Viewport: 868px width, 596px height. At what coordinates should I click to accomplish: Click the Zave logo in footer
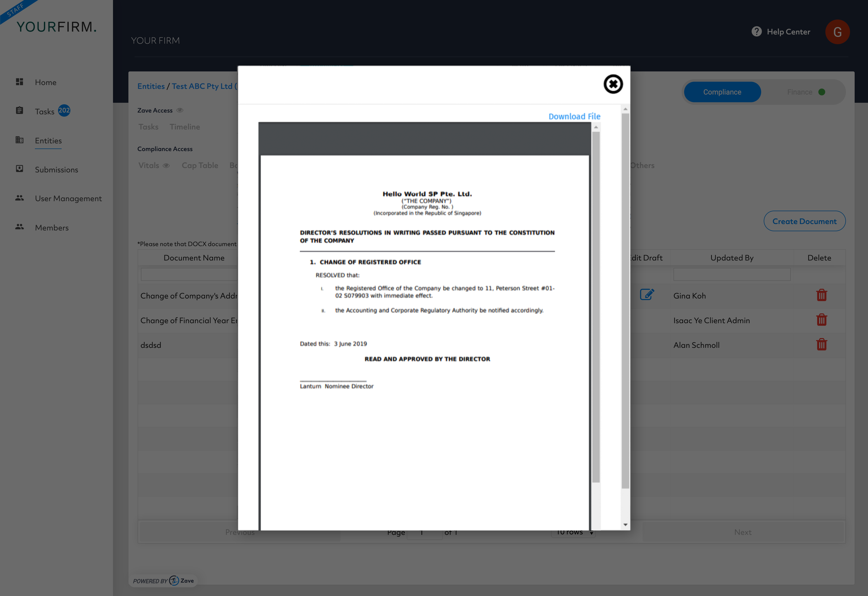pos(181,581)
